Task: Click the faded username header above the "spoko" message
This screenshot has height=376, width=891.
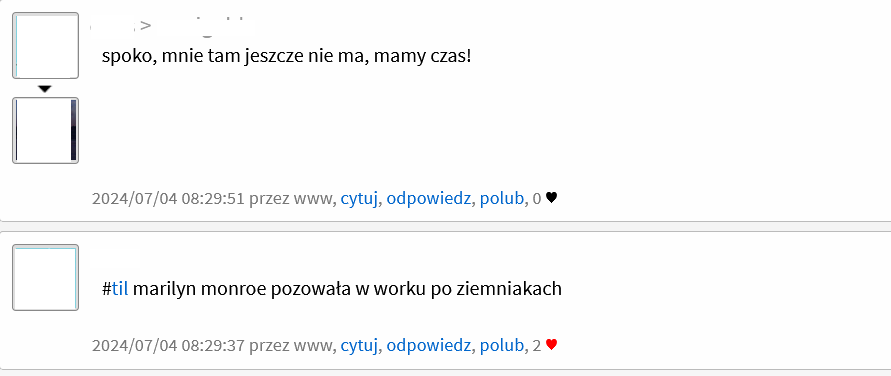Action: coord(168,26)
